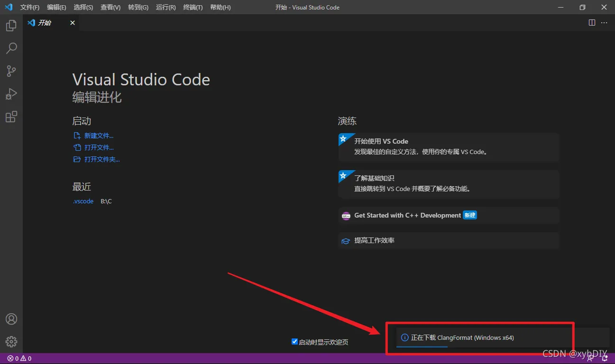Open the 选择(S) menu
Screen dimensions: 615x364
83,8
